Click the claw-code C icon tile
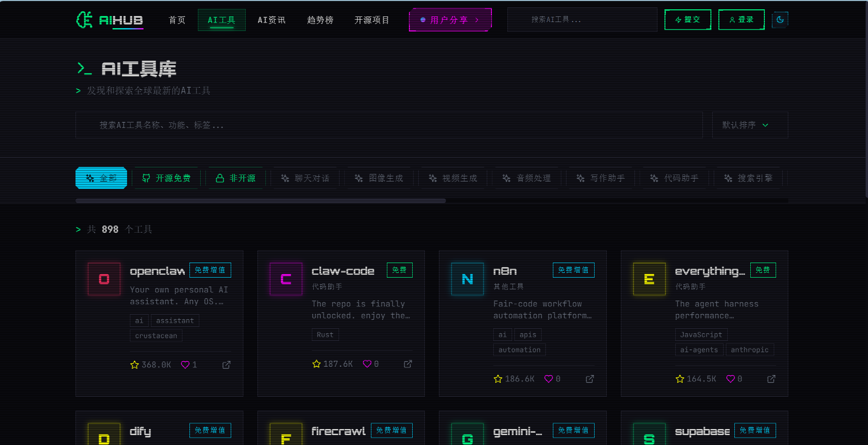This screenshot has width=868, height=445. (286, 279)
